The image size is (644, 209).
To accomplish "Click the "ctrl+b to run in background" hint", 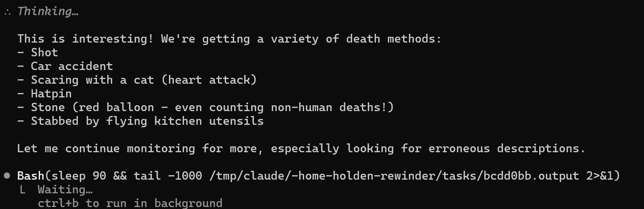I will (x=130, y=203).
